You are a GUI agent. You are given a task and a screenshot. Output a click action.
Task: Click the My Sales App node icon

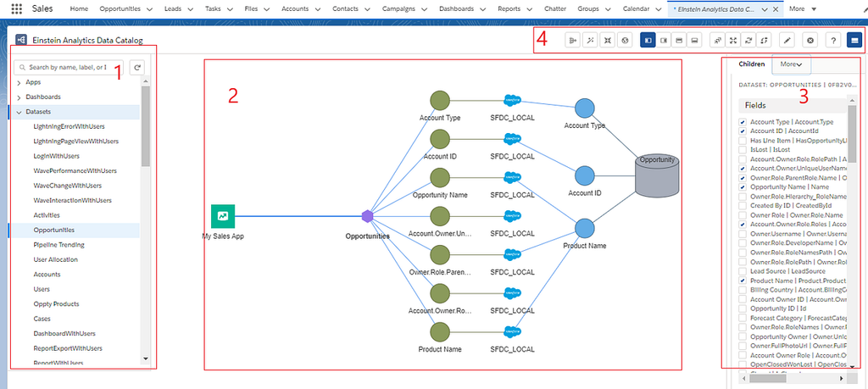coord(222,216)
